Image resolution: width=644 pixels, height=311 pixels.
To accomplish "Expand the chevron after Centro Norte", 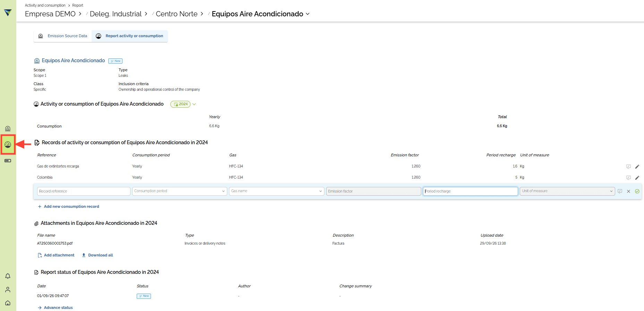I will tap(202, 14).
